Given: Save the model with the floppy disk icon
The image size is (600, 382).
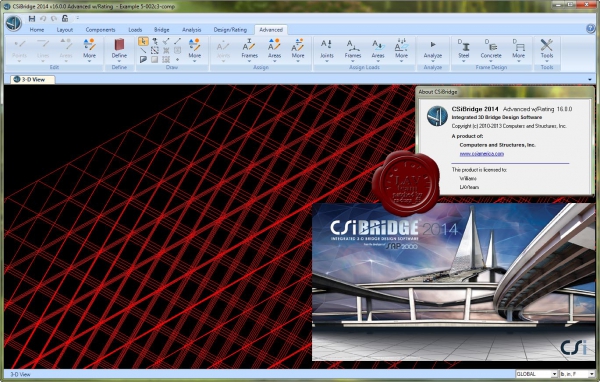Looking at the screenshot, I should (32, 18).
